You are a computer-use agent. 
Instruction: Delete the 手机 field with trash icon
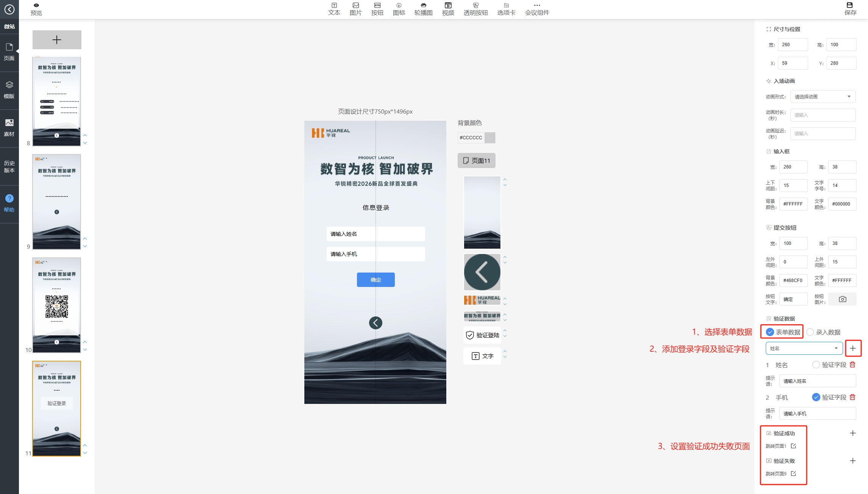pos(852,397)
